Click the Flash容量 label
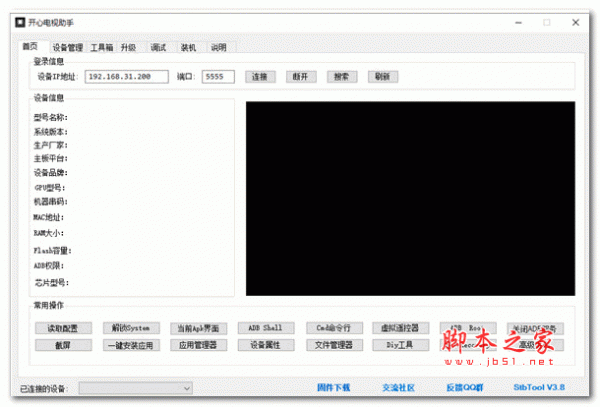 [52, 251]
